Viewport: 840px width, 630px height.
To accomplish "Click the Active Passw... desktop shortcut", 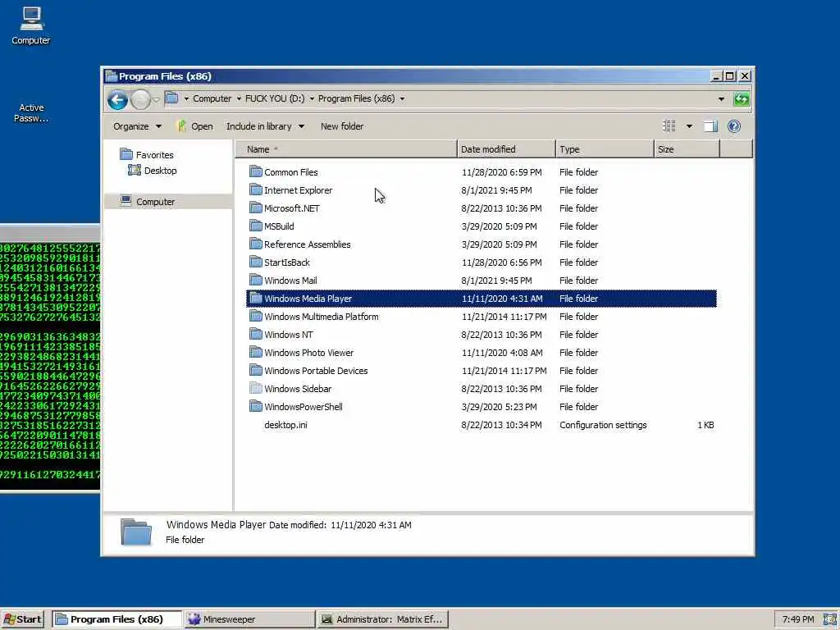I will [31, 112].
